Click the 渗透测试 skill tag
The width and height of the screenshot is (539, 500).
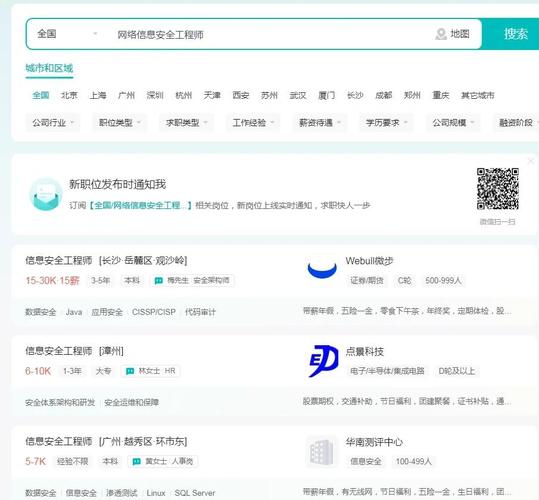coord(122,493)
